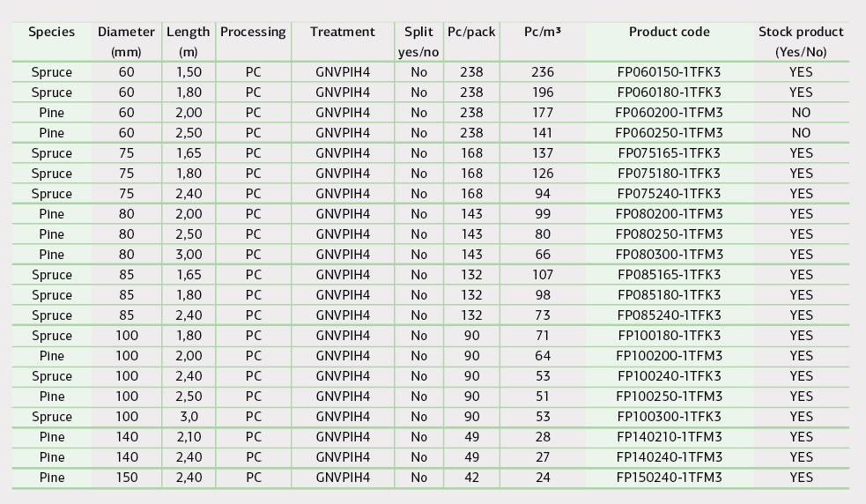Select the NO stock cell for FP060250-1TFM3
866x504 pixels.
[x=801, y=133]
